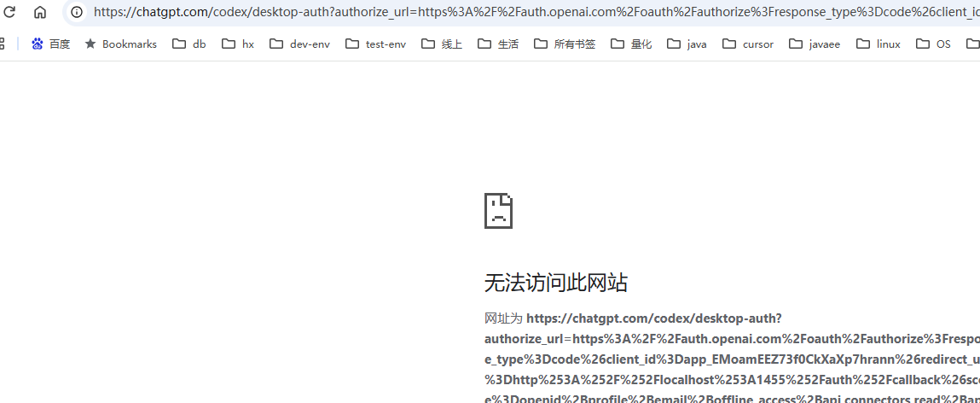The height and width of the screenshot is (403, 980).
Task: Click the 网址为 label text
Action: [503, 318]
